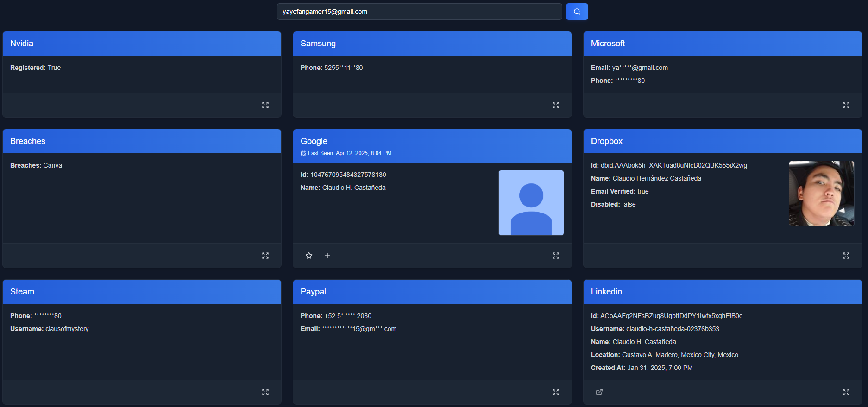The image size is (868, 407).
Task: Expand the Microsoft card
Action: [x=846, y=105]
